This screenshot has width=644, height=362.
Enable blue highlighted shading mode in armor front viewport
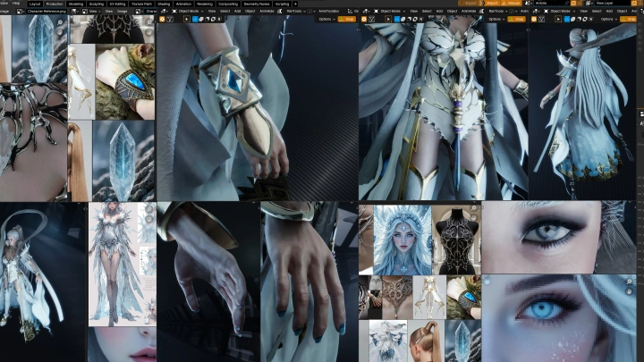(x=397, y=20)
